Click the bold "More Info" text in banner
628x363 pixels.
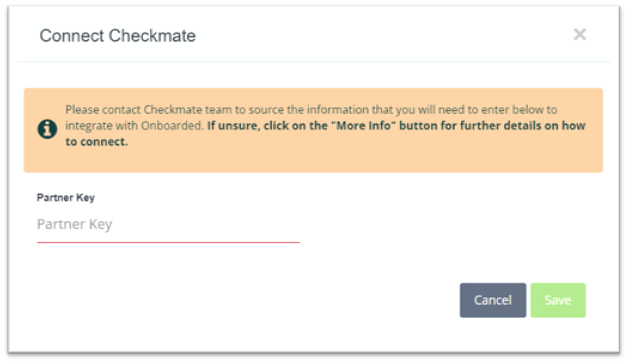click(x=363, y=126)
